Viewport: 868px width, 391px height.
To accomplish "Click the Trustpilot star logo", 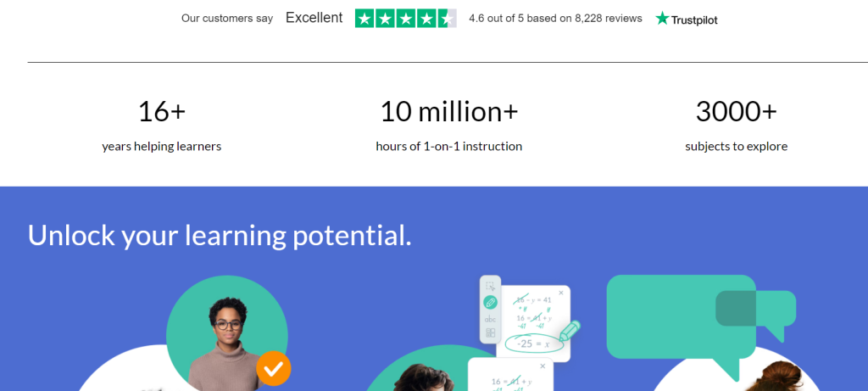I will (x=663, y=18).
